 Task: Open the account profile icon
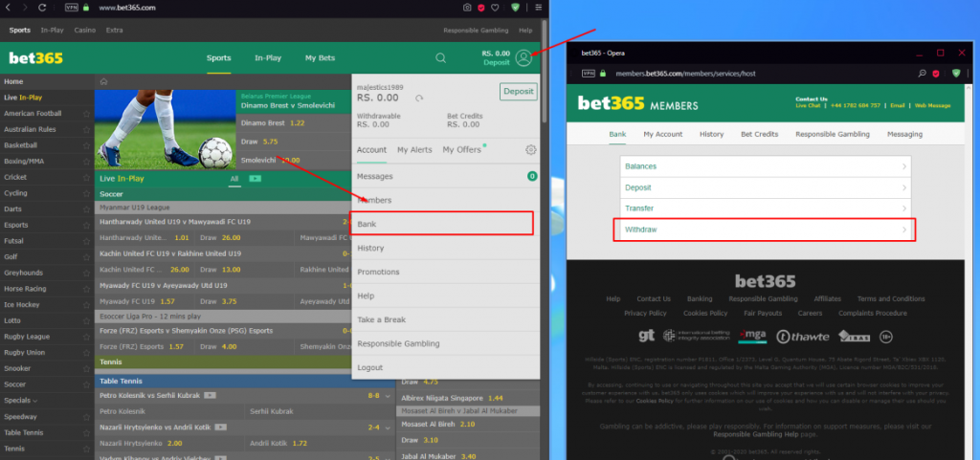tap(523, 58)
